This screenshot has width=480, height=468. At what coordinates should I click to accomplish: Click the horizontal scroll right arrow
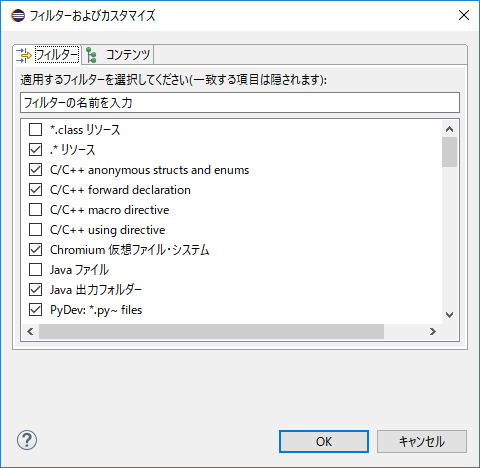point(433,331)
